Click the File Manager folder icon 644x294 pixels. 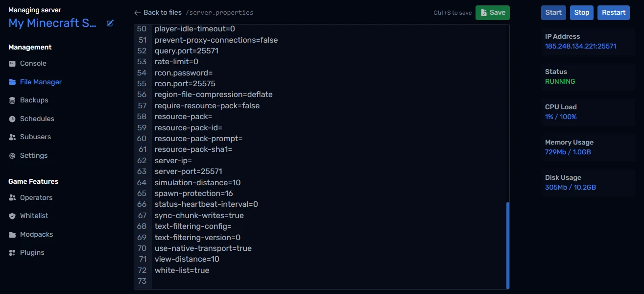click(x=12, y=82)
